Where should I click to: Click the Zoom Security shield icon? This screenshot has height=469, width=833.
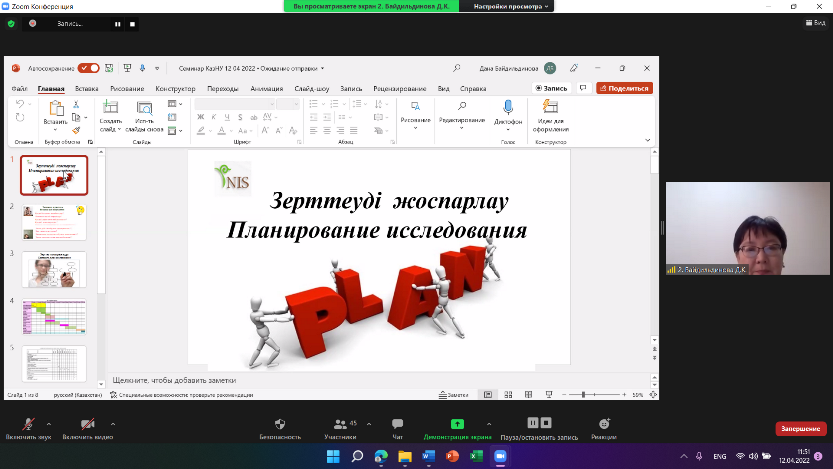[x=280, y=424]
